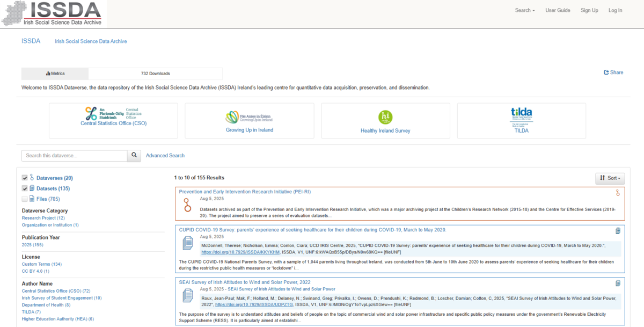This screenshot has height=327, width=644.
Task: Uncheck the Dataverses checkbox
Action: click(x=25, y=178)
